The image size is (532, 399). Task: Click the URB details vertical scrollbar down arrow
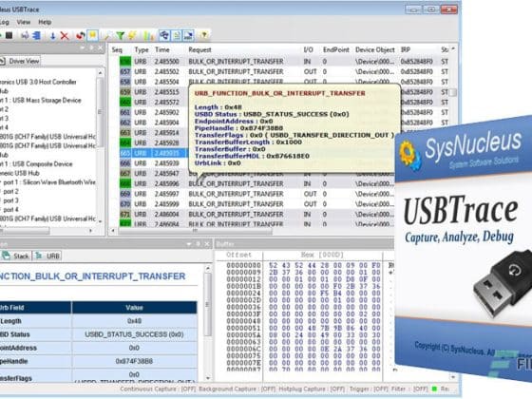tap(208, 378)
